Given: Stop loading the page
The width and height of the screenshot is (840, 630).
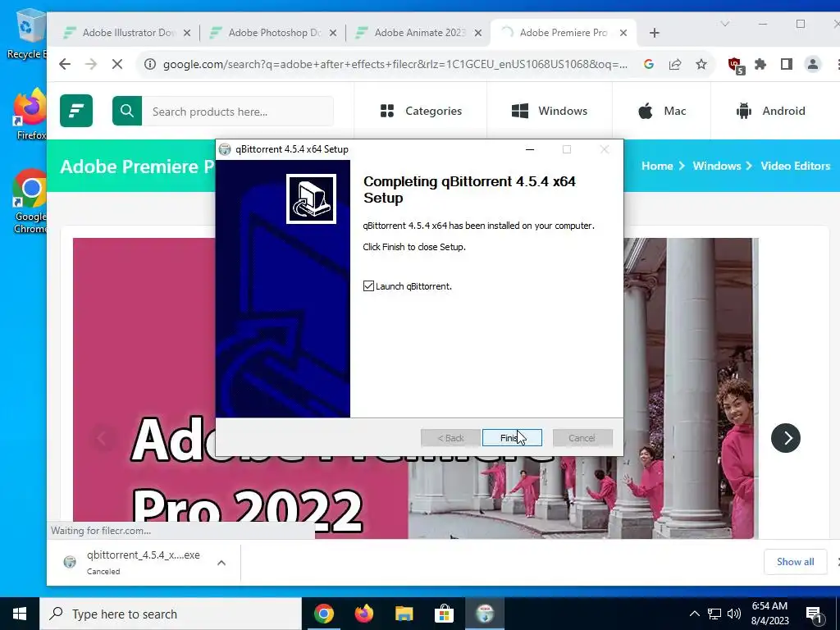Looking at the screenshot, I should [x=117, y=64].
